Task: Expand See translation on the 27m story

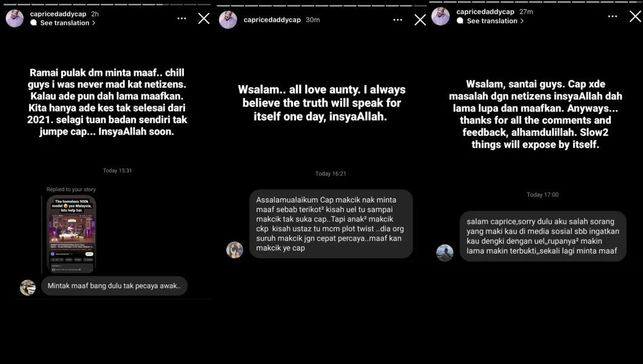Action: click(495, 21)
